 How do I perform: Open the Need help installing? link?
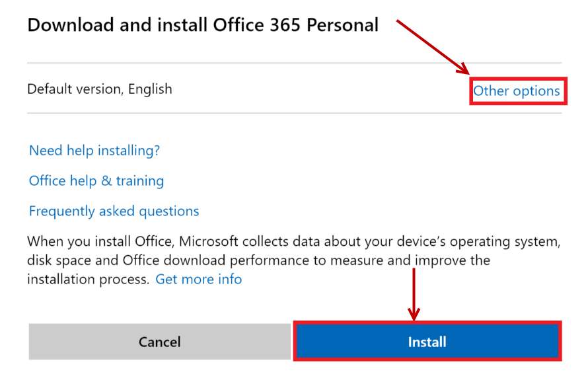(x=94, y=151)
